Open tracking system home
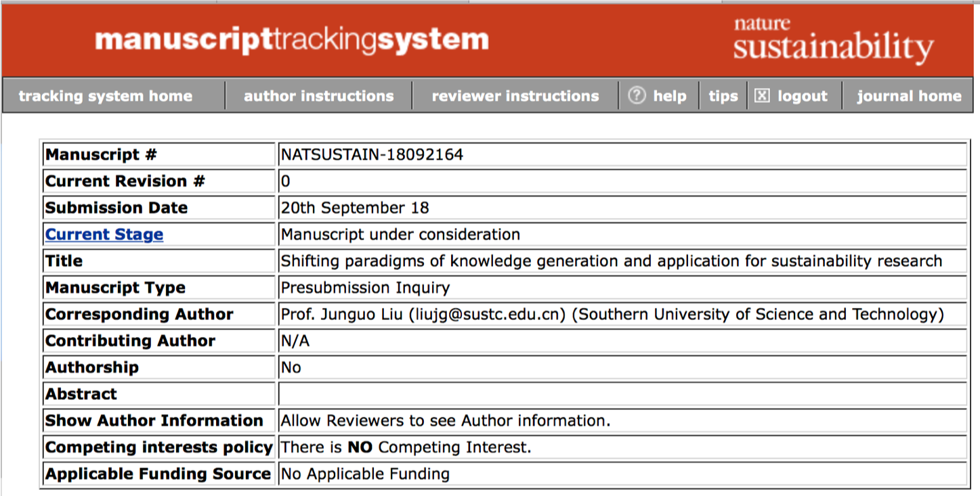This screenshot has height=496, width=980. pyautogui.click(x=106, y=96)
